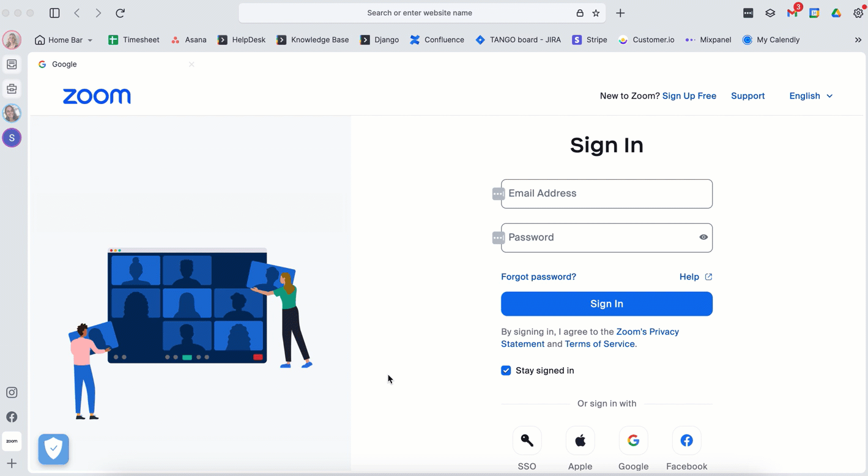Uncheck the Stay signed in checkbox

(x=506, y=370)
